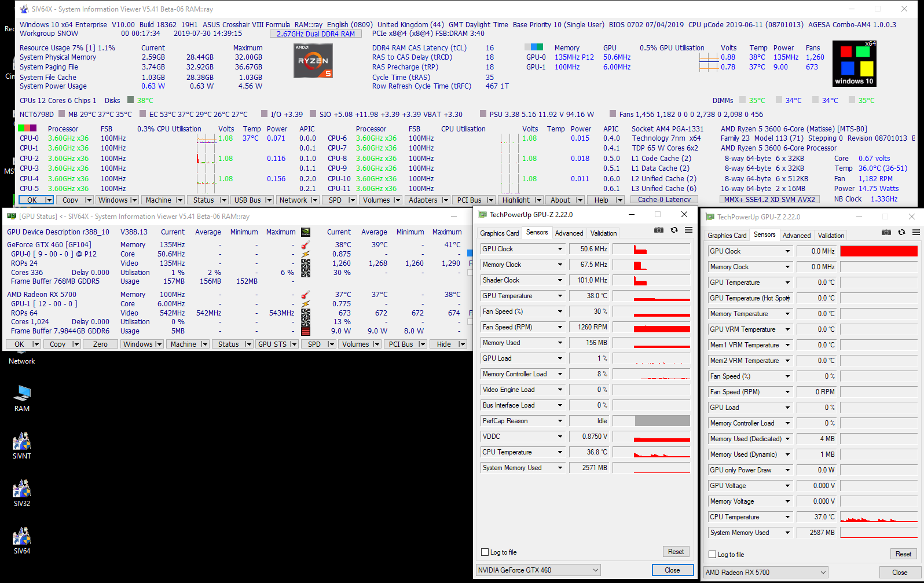Click the RX 5700 fan icon beside 673

(x=306, y=313)
